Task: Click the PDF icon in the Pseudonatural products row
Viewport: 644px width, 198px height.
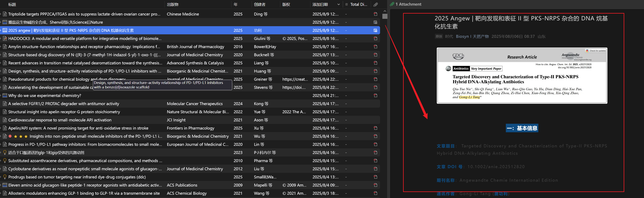Action: click(x=375, y=79)
